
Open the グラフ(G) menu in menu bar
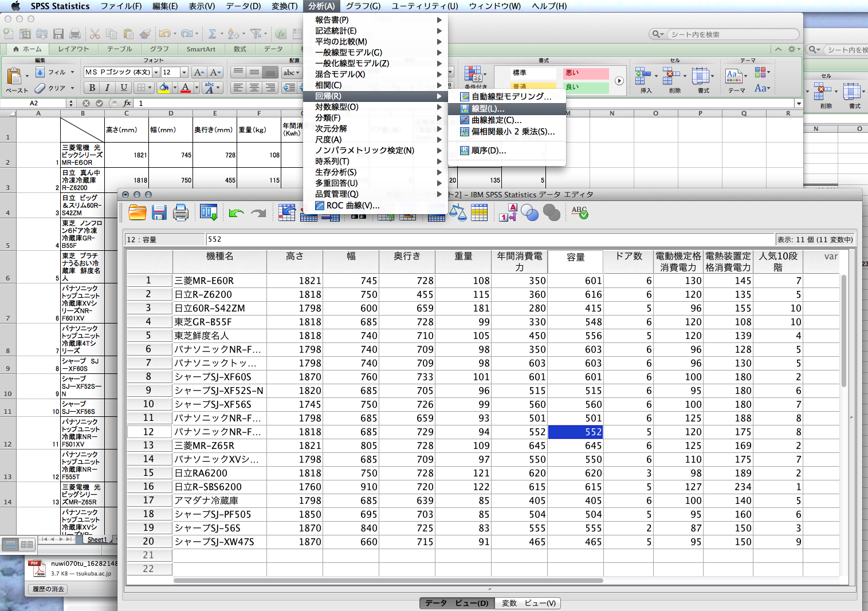click(x=363, y=6)
